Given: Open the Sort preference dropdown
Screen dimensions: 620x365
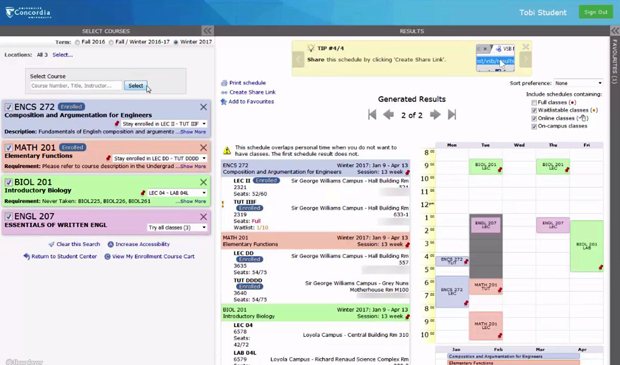Looking at the screenshot, I should [x=578, y=83].
